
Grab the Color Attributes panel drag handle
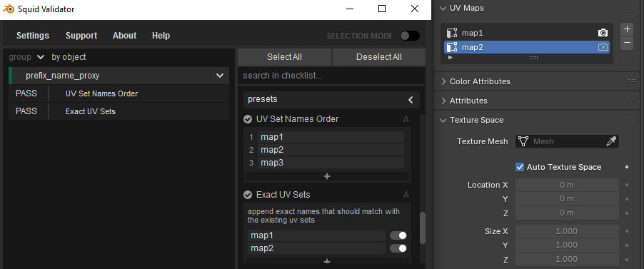(631, 81)
